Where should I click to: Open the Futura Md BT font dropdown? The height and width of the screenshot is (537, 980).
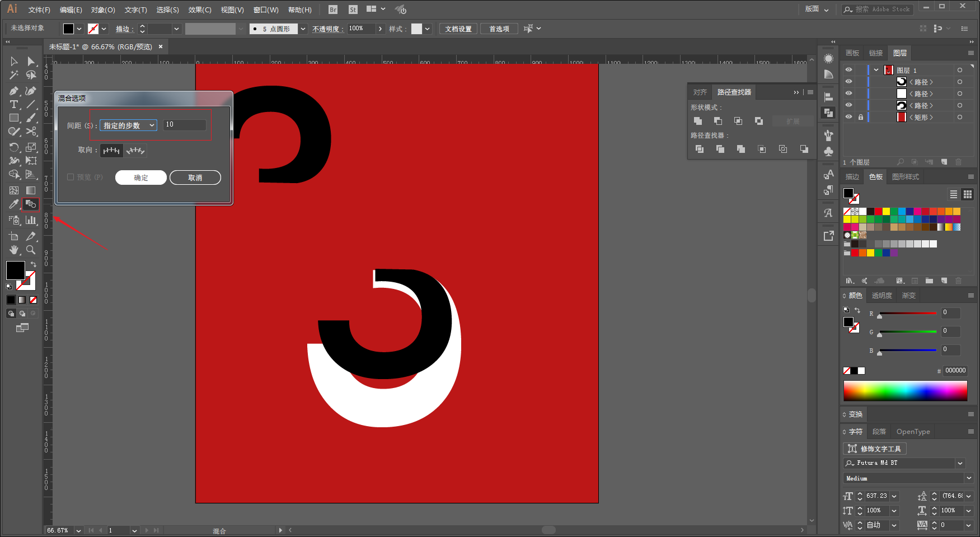960,463
